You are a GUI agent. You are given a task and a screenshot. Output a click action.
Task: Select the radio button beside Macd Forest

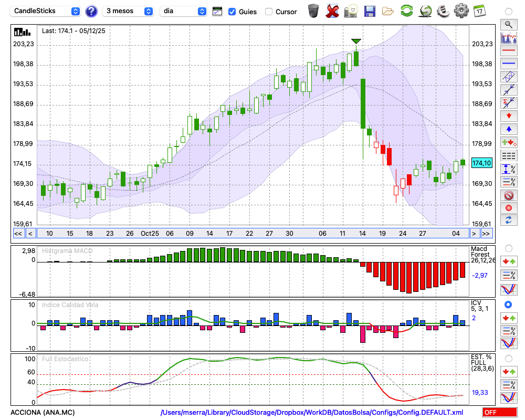(x=508, y=248)
